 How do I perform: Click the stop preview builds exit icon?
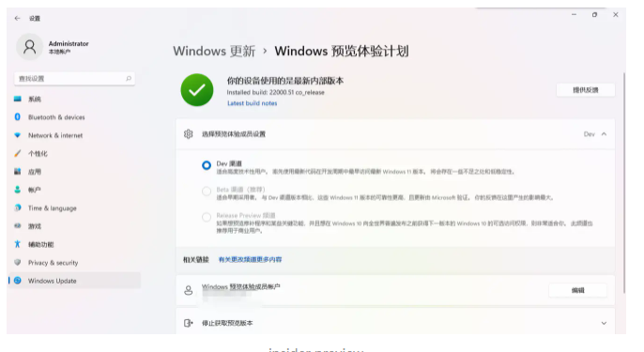pyautogui.click(x=188, y=323)
